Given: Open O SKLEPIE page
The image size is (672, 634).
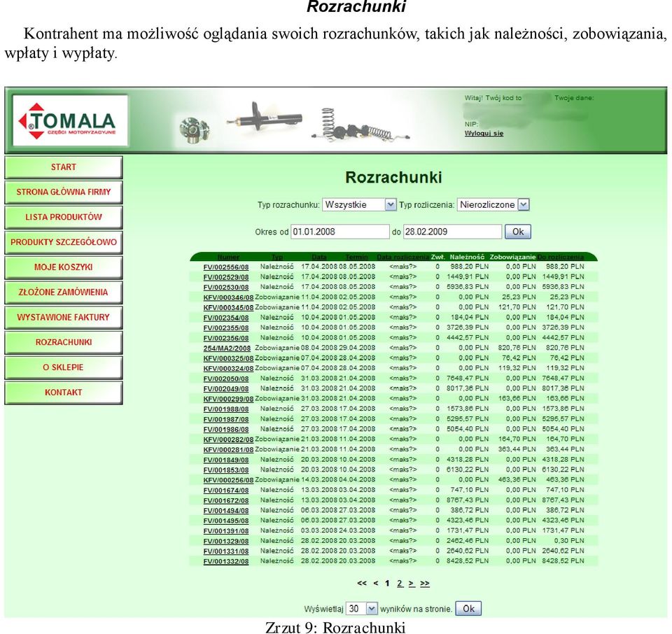Looking at the screenshot, I should (x=64, y=367).
